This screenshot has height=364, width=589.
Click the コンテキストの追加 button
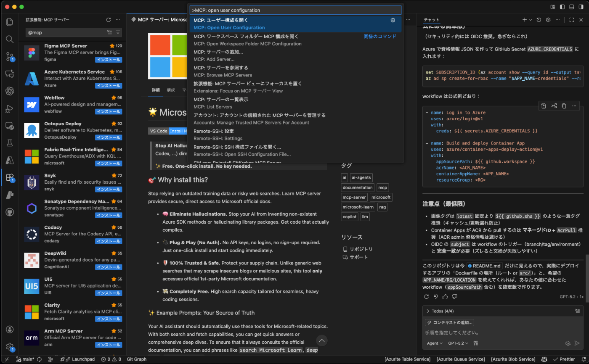pyautogui.click(x=449, y=322)
